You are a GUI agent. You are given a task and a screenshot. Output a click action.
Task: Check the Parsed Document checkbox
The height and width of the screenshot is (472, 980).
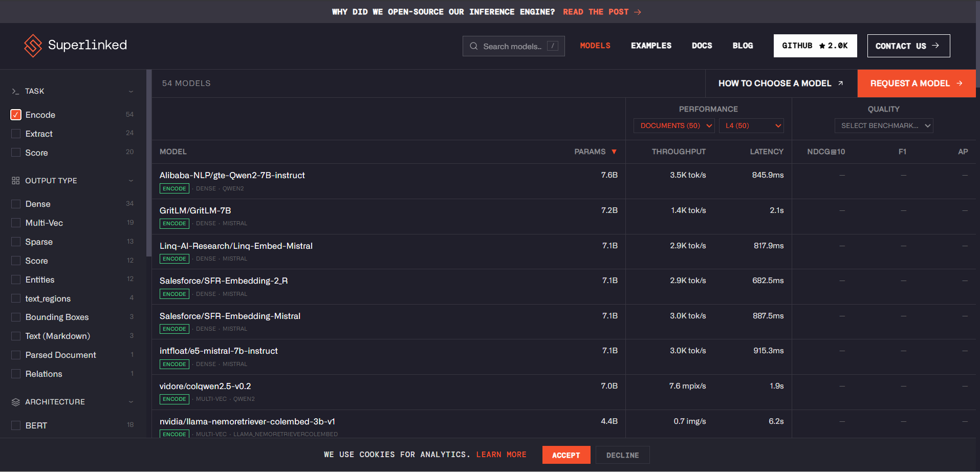coord(16,355)
